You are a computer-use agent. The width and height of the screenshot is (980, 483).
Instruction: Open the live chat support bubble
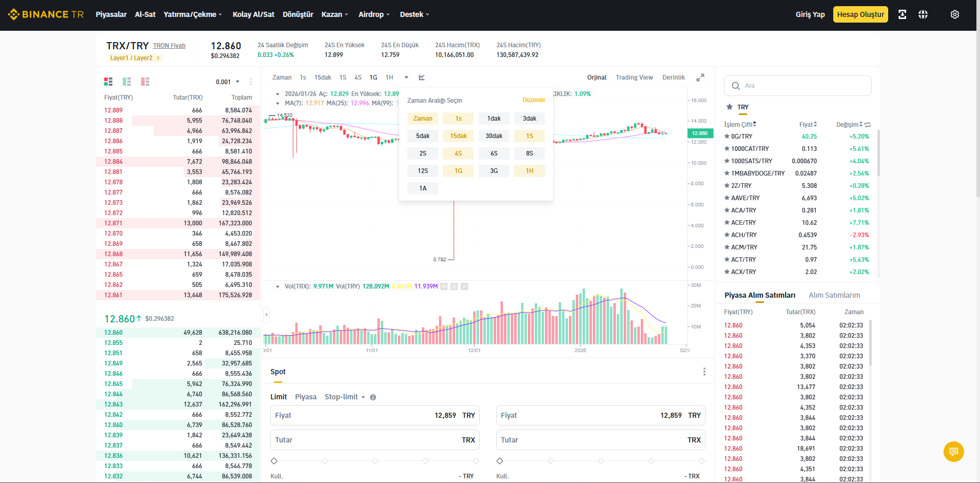tap(954, 452)
